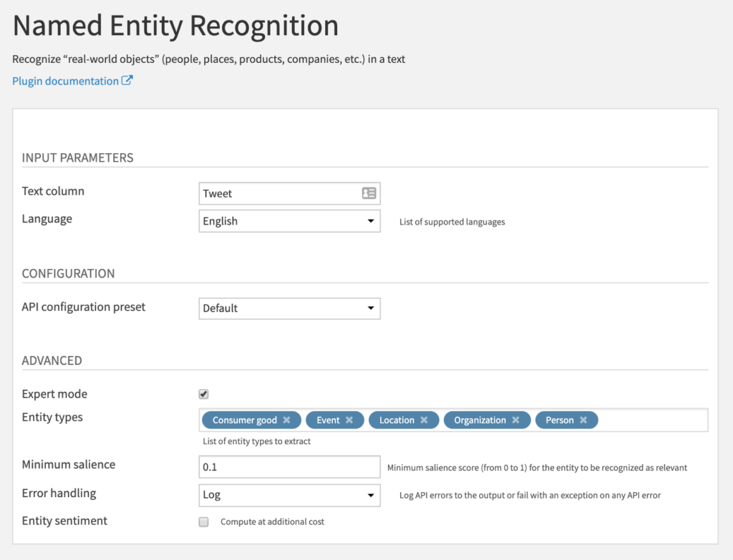Click the API configuration preset label
The height and width of the screenshot is (560, 733).
point(84,307)
